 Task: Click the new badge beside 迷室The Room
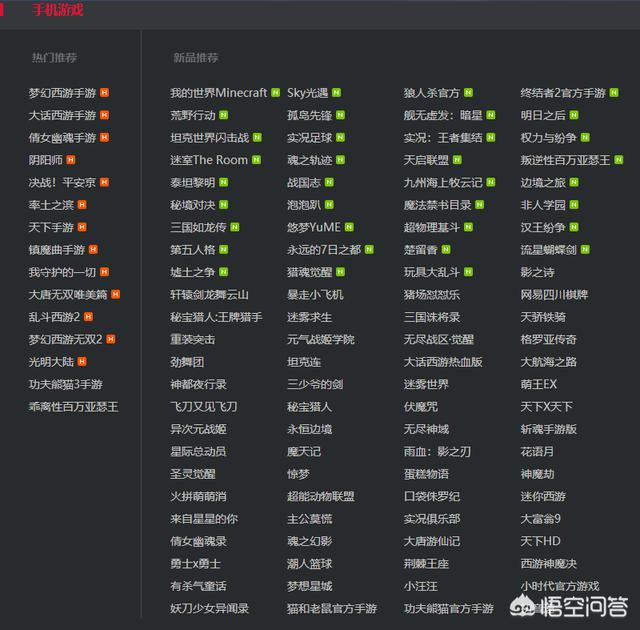(x=256, y=160)
